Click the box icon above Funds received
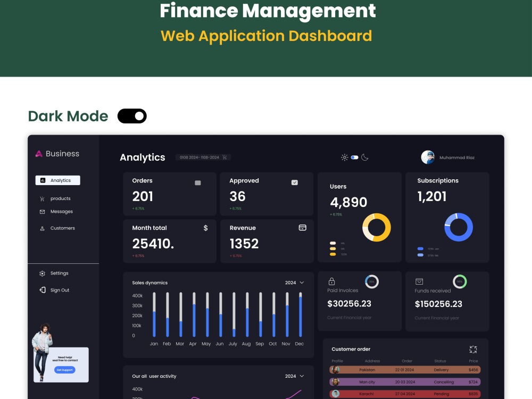The image size is (532, 399). point(419,281)
